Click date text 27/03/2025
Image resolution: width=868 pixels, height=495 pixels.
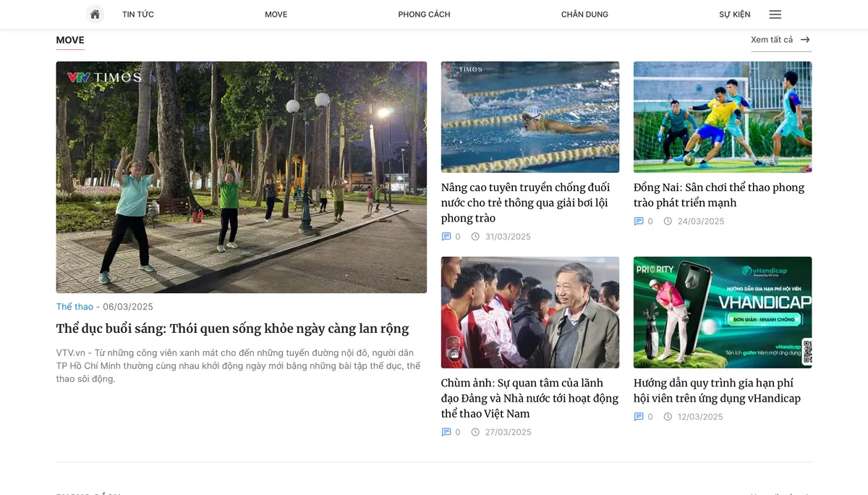pyautogui.click(x=508, y=432)
